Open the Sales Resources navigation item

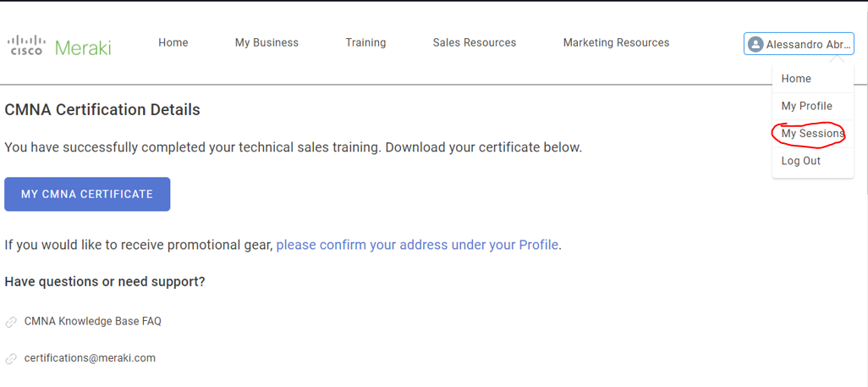(x=474, y=42)
